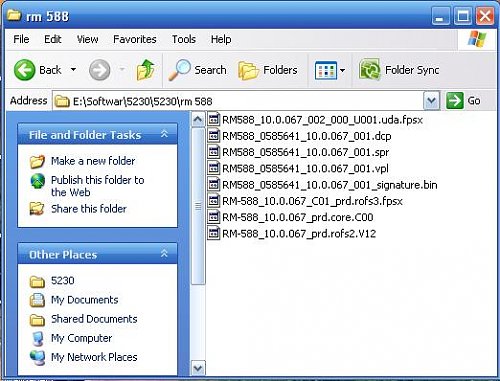Select file RM-588_10.0.067_C01_prd.rofs3.fpsx
This screenshot has width=500, height=381.
point(312,201)
